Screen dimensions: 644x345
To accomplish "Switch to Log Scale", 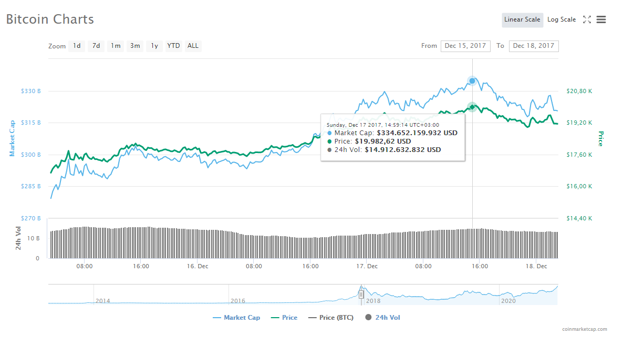I will [562, 20].
